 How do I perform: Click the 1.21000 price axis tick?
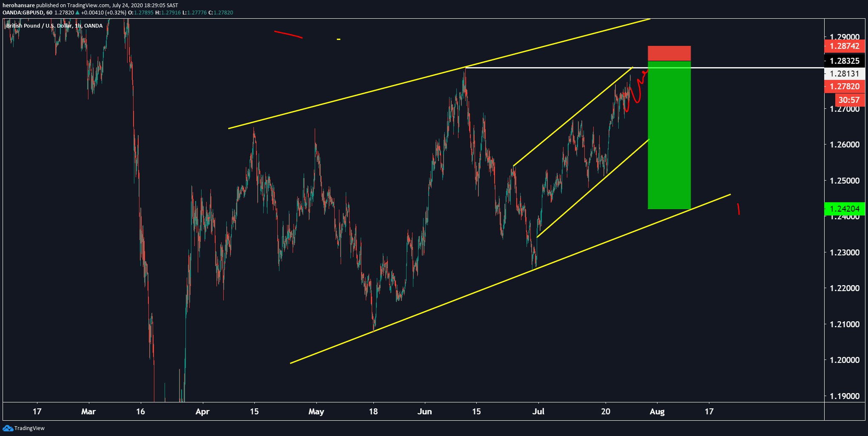pyautogui.click(x=845, y=324)
